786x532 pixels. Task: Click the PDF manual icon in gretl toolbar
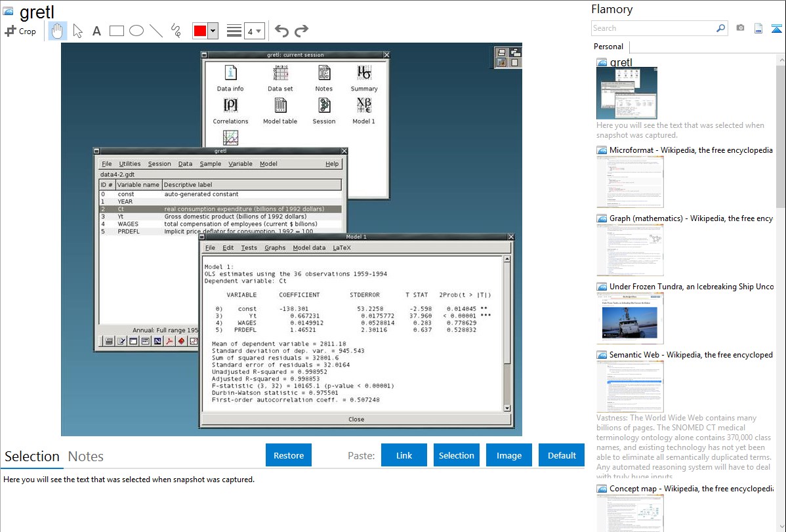pos(169,341)
